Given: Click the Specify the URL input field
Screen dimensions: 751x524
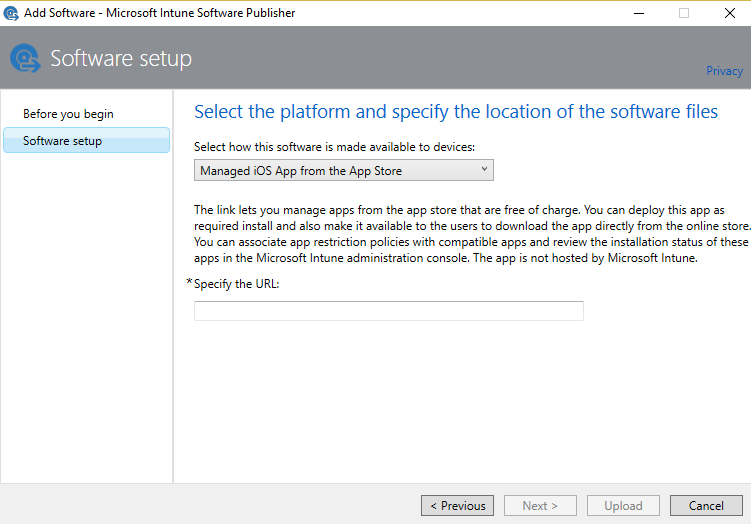Looking at the screenshot, I should [x=388, y=311].
